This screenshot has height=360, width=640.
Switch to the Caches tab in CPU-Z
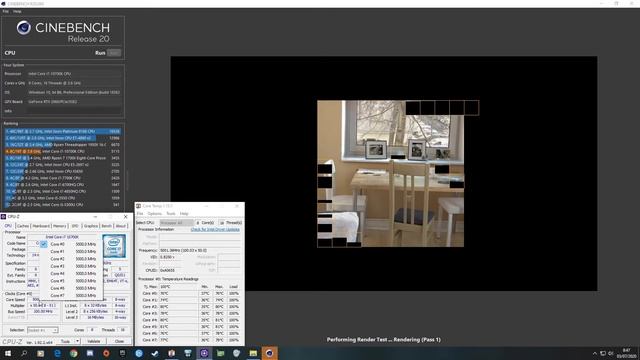23,226
